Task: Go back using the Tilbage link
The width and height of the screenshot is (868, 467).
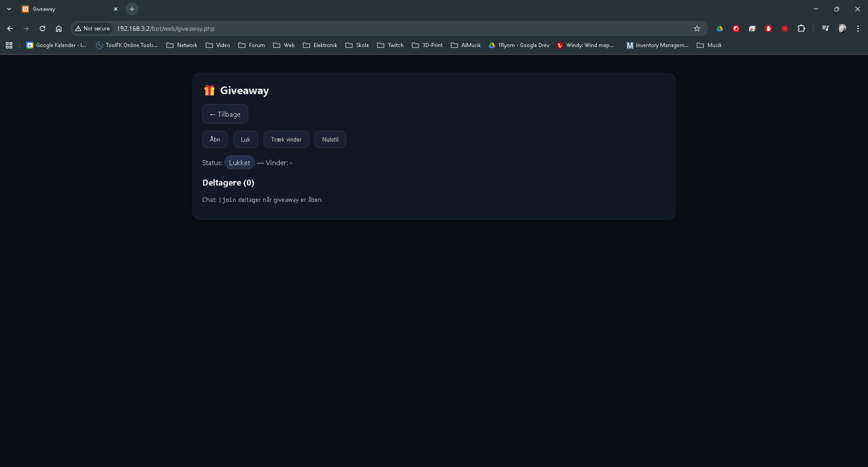Action: point(225,114)
